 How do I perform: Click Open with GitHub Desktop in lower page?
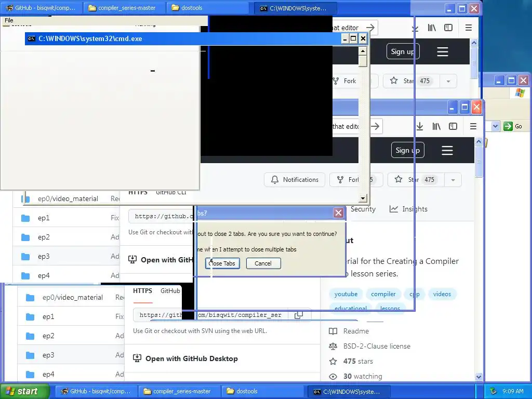click(x=192, y=358)
